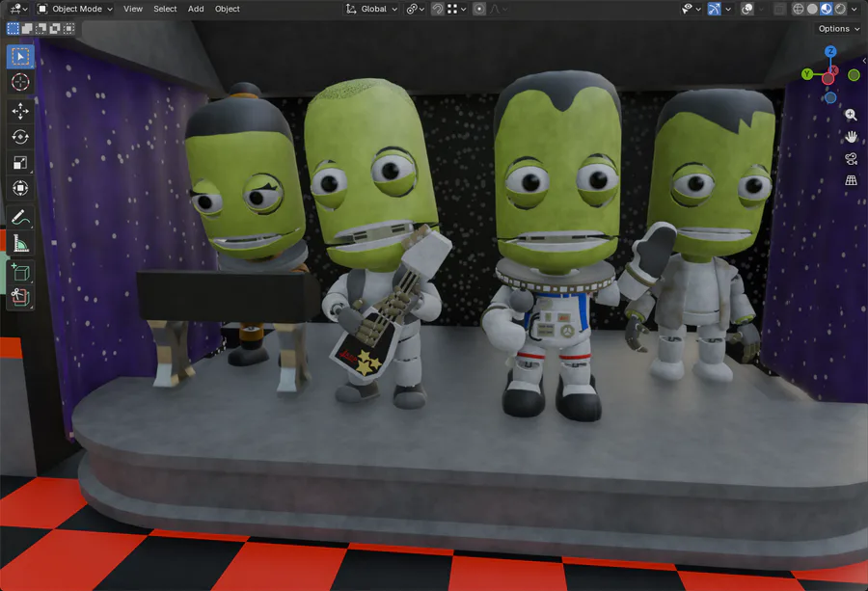Viewport: 868px width, 591px height.
Task: Set selection mode to new selection
Action: pos(14,28)
